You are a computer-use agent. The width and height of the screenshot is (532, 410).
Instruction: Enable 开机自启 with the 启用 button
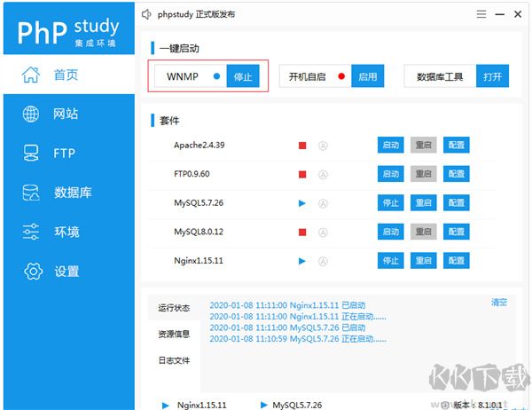coord(368,76)
